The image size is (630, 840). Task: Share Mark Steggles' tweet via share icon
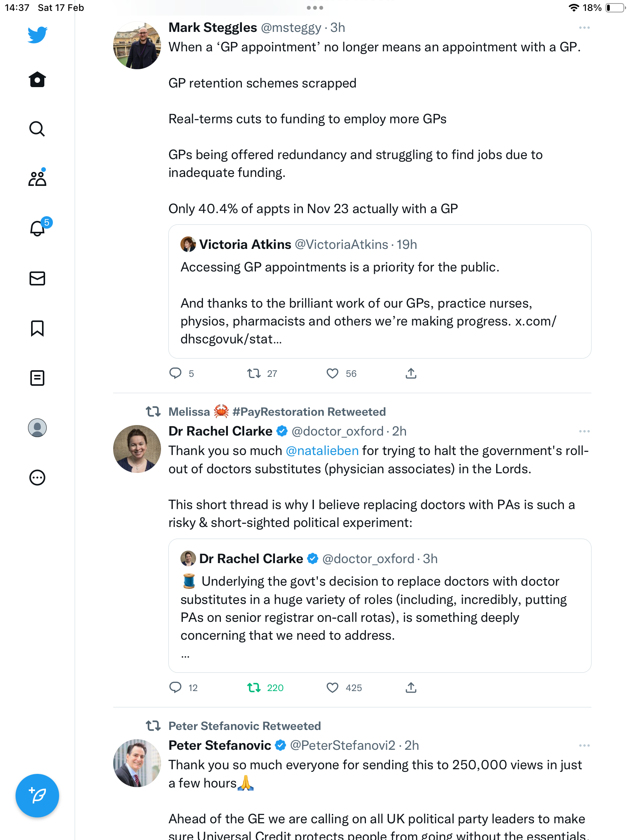(x=411, y=374)
